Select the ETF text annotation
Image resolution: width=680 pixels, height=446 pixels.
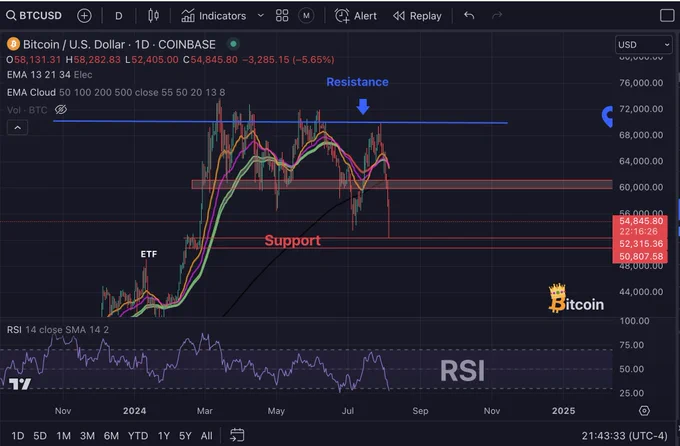pos(149,254)
